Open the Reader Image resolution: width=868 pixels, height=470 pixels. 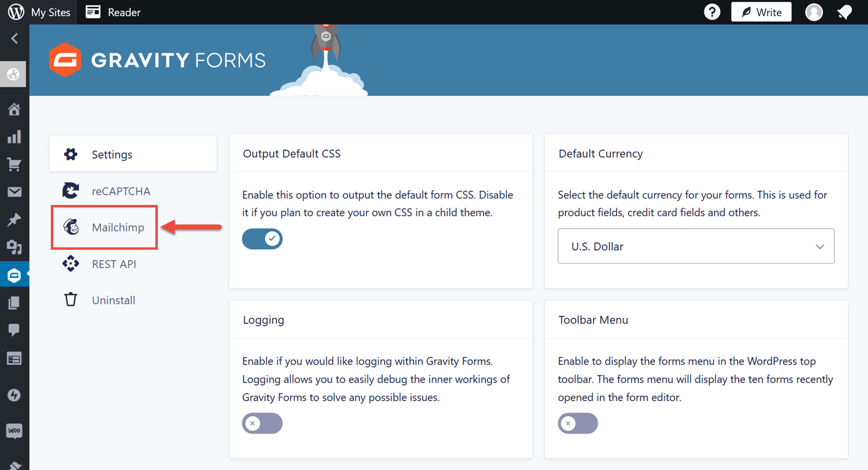point(113,12)
